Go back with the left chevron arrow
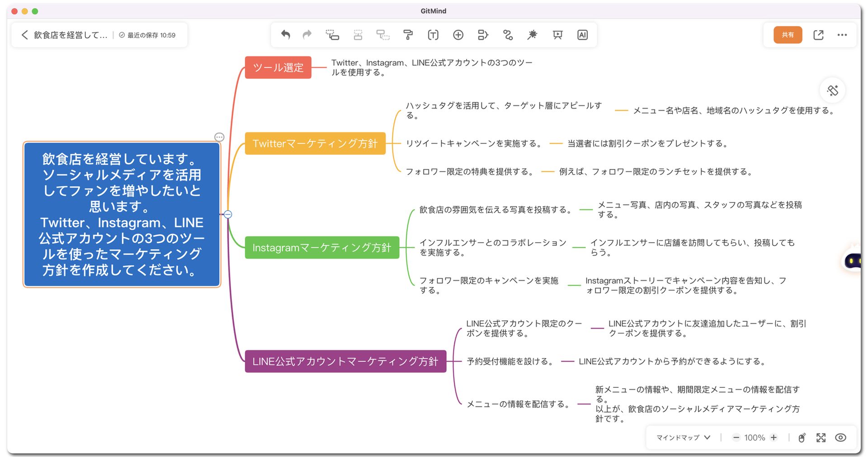Viewport: 868px width, 457px height. point(24,35)
